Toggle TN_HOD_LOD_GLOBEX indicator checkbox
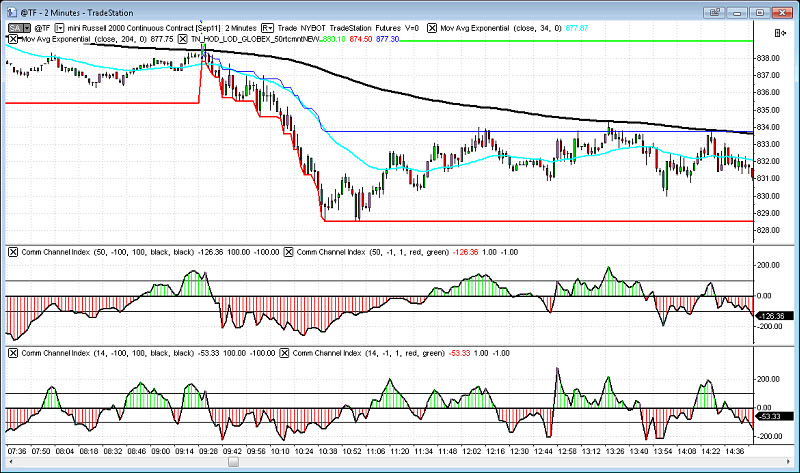Image resolution: width=800 pixels, height=473 pixels. [182, 38]
